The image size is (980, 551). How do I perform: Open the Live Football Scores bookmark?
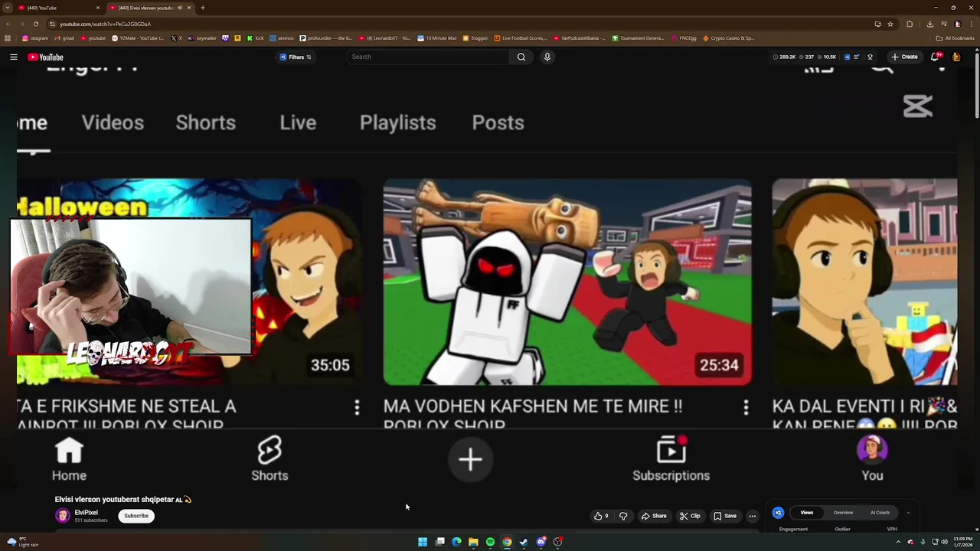click(x=521, y=37)
